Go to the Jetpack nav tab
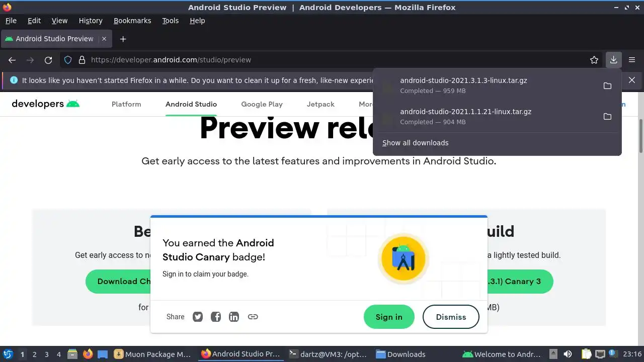This screenshot has height=362, width=644. [320, 104]
